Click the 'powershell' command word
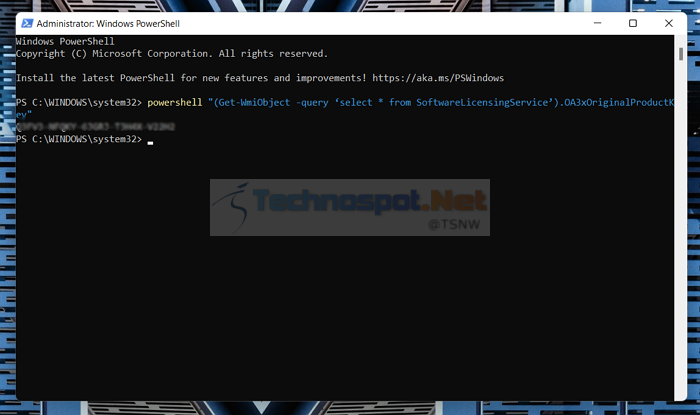 175,103
